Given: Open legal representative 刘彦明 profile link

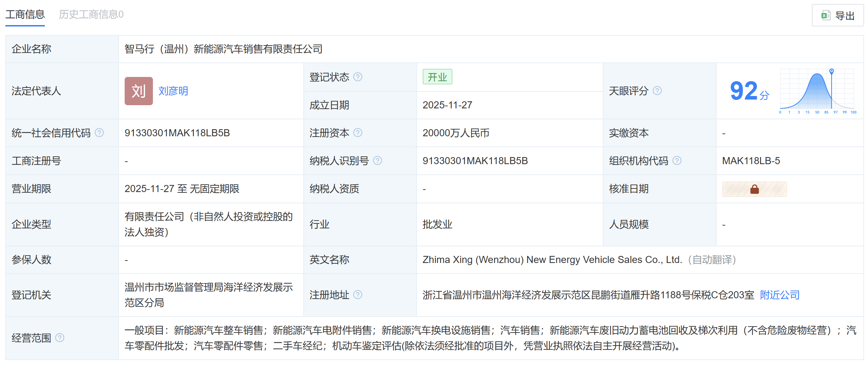Looking at the screenshot, I should point(173,91).
